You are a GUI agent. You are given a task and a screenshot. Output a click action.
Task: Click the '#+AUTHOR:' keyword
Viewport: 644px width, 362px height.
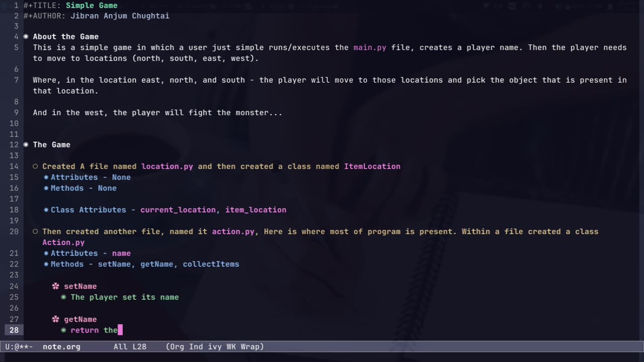[x=45, y=16]
